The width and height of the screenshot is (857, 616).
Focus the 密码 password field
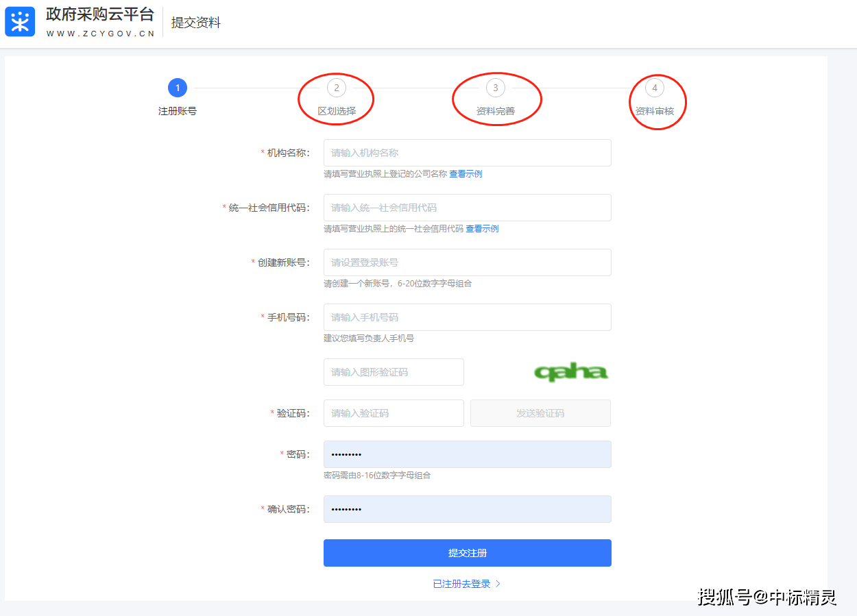click(468, 454)
